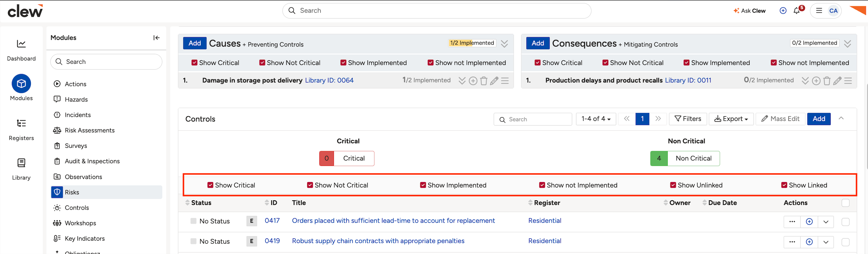Open the Dashboard section
The height and width of the screenshot is (254, 868).
tap(21, 50)
